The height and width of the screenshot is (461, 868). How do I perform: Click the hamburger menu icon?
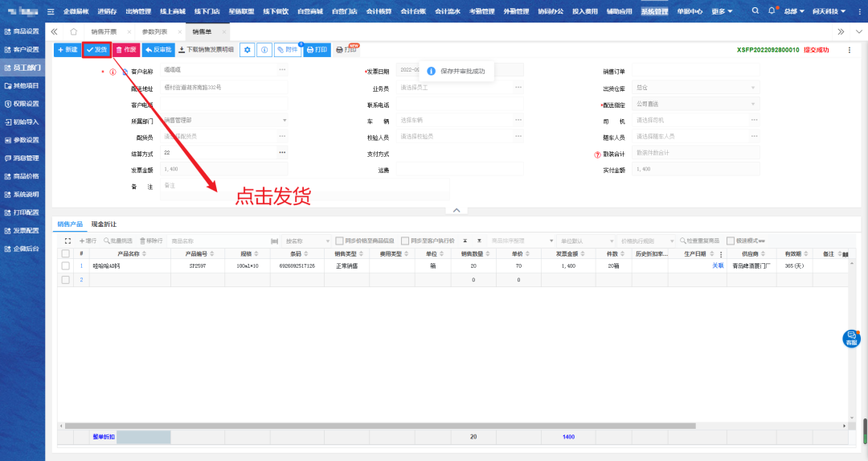(51, 11)
